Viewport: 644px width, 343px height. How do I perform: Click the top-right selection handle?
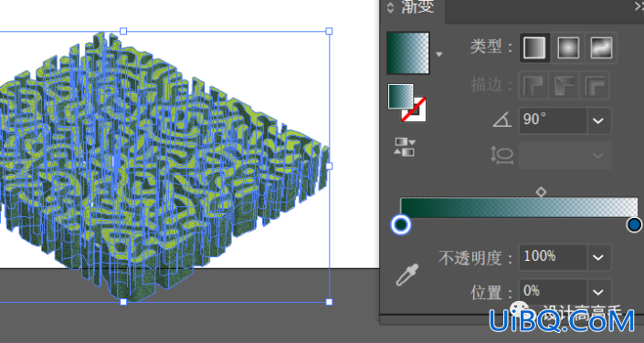(329, 31)
